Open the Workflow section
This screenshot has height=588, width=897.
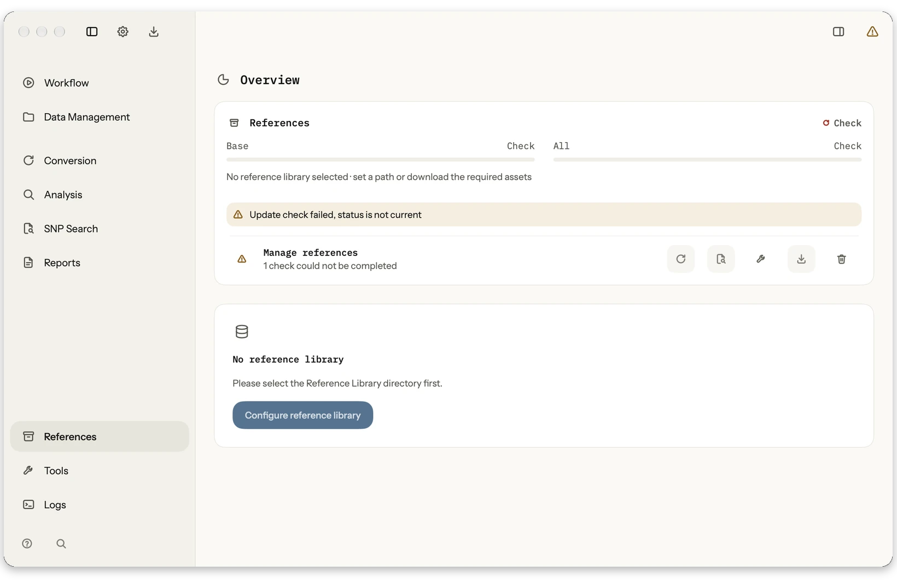point(100,83)
